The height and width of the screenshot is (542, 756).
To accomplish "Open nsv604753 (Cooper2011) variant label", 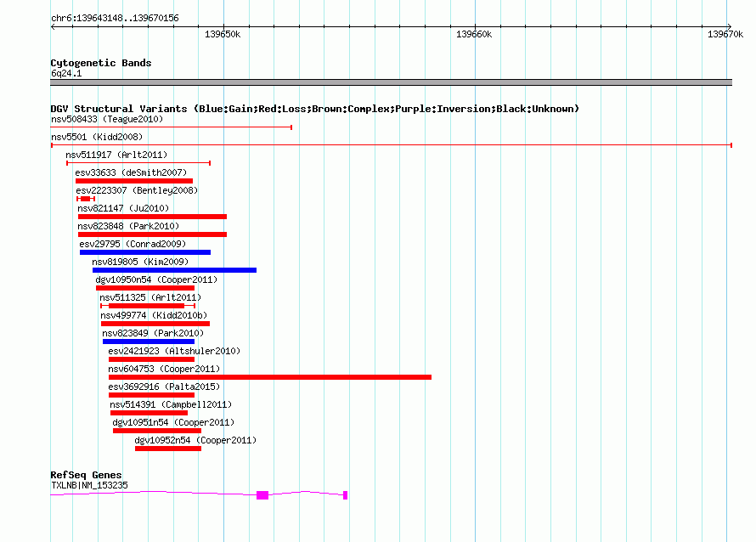I will tap(164, 369).
